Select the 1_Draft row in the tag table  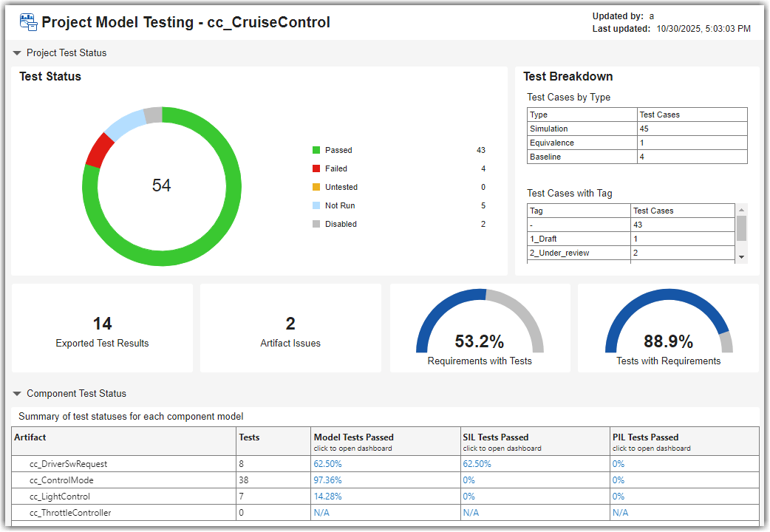click(x=578, y=239)
